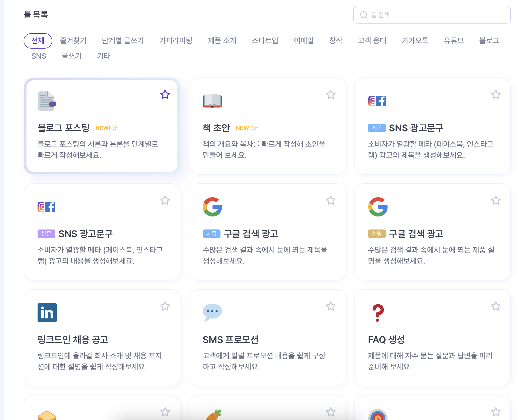
Task: Select the 카카오톡 tab
Action: pos(415,41)
